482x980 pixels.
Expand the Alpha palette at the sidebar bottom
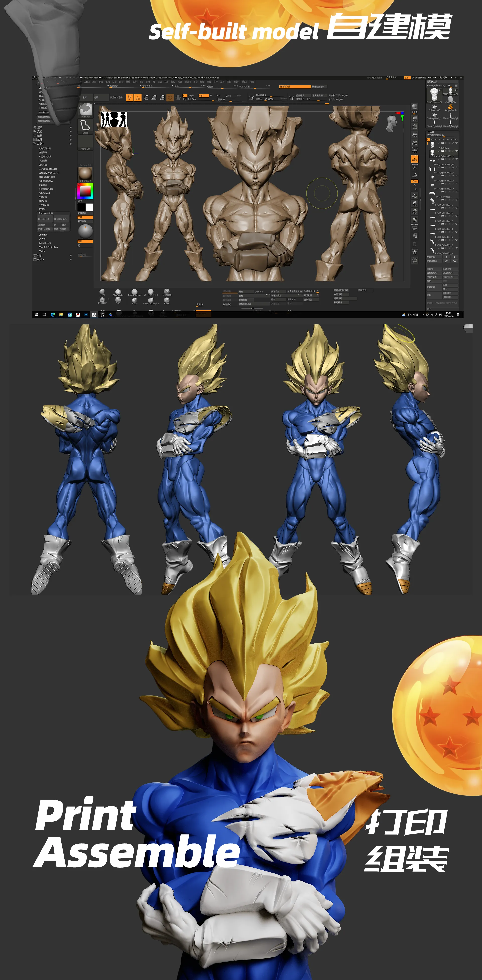pyautogui.click(x=41, y=260)
